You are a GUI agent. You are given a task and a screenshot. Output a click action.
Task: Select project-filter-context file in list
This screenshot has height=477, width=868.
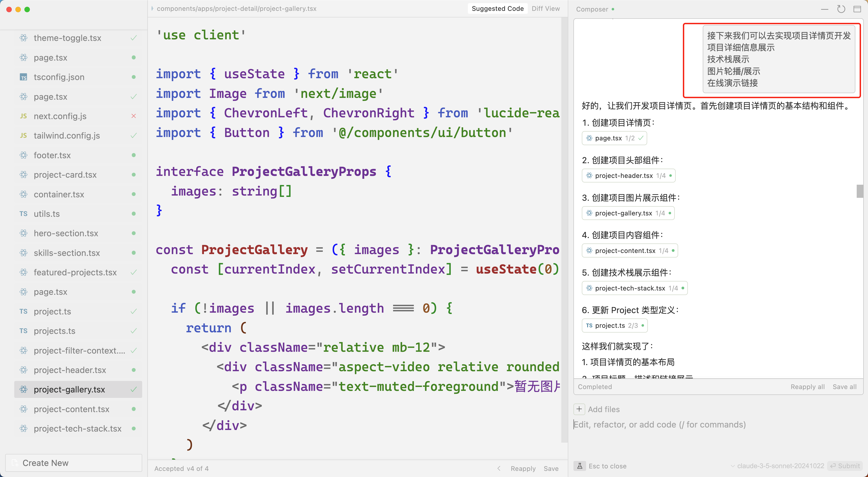[x=78, y=351]
